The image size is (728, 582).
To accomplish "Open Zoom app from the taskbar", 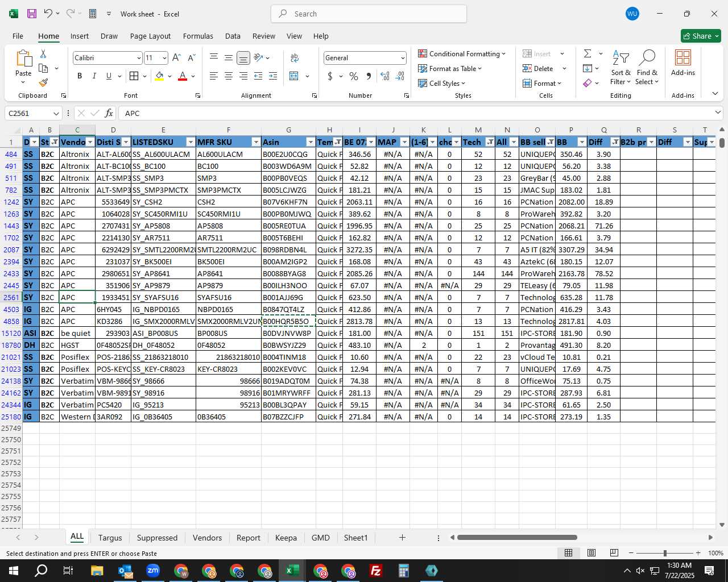I will pos(153,571).
